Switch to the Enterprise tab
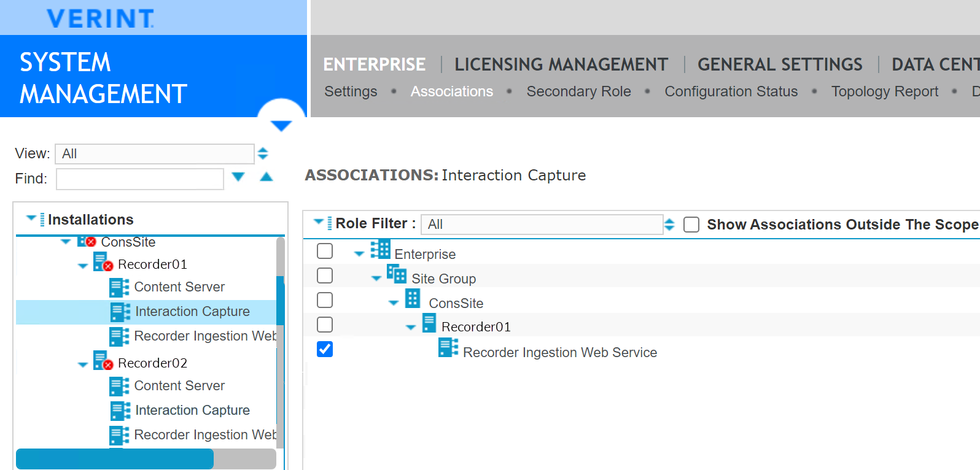 [x=375, y=64]
